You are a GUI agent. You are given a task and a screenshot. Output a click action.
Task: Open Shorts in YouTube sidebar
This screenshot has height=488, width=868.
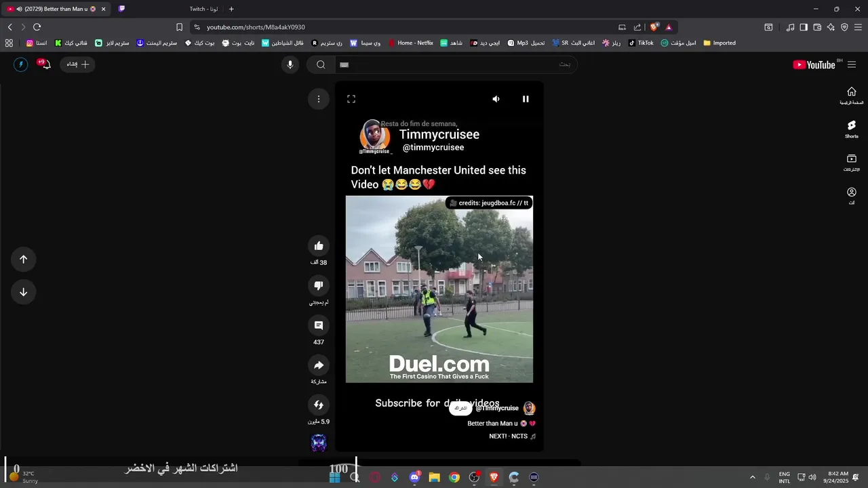pyautogui.click(x=852, y=129)
